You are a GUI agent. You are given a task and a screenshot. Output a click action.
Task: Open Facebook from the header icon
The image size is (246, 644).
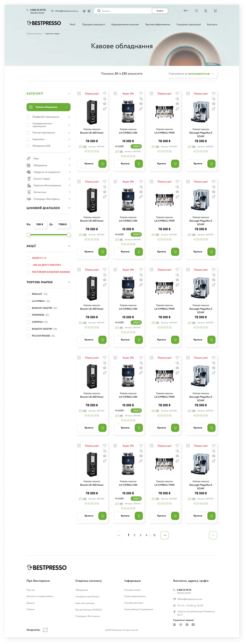(84, 11)
